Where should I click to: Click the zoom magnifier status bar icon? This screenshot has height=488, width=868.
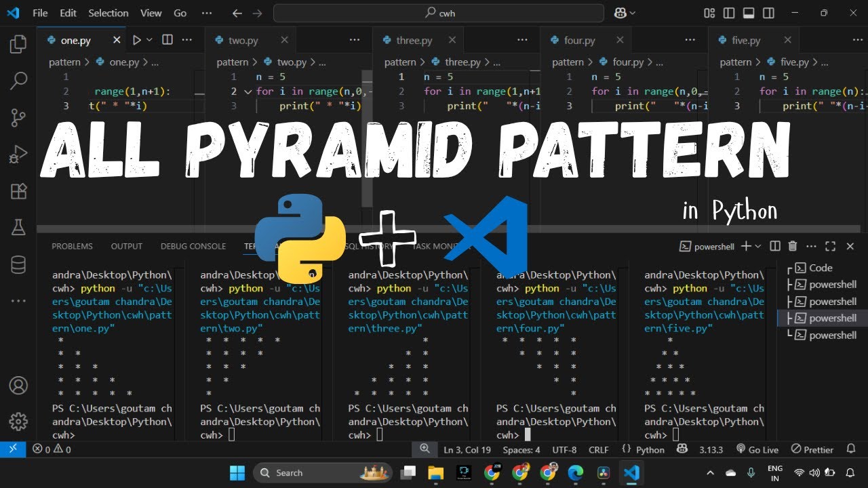pos(425,449)
